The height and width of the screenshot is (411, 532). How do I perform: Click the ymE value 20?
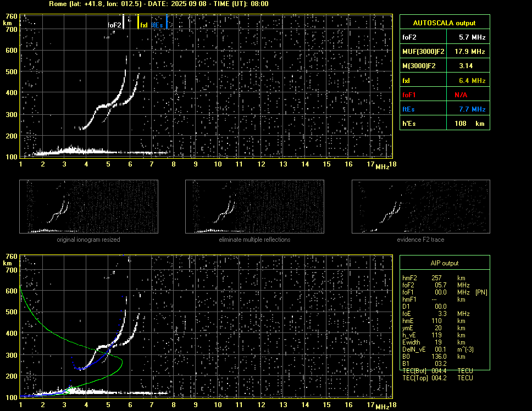coord(438,328)
